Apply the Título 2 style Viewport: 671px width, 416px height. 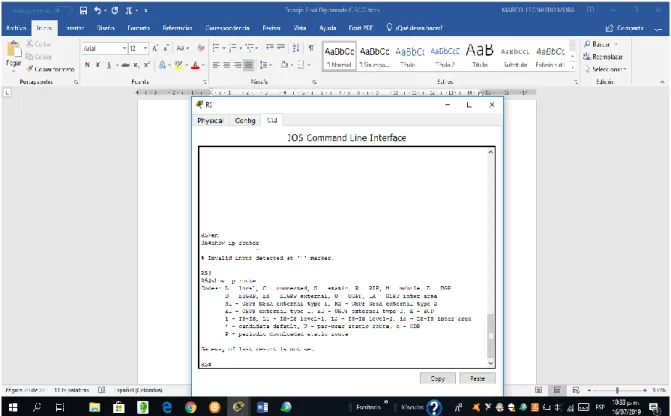pos(445,56)
